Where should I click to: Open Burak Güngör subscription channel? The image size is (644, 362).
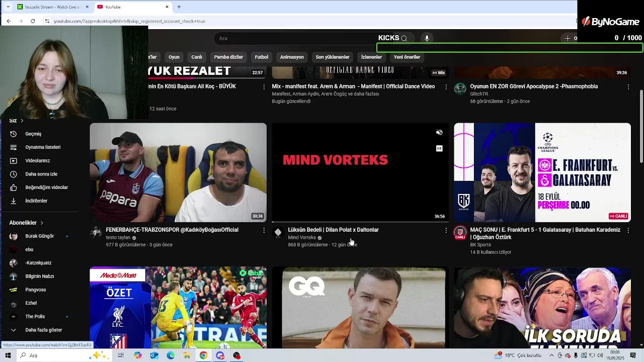click(39, 236)
